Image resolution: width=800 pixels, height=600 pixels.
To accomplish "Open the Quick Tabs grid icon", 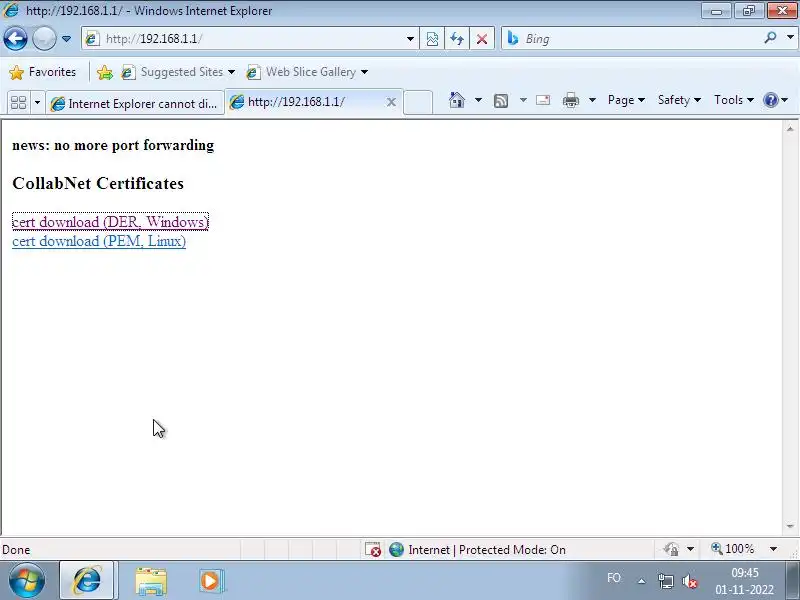I will [18, 103].
